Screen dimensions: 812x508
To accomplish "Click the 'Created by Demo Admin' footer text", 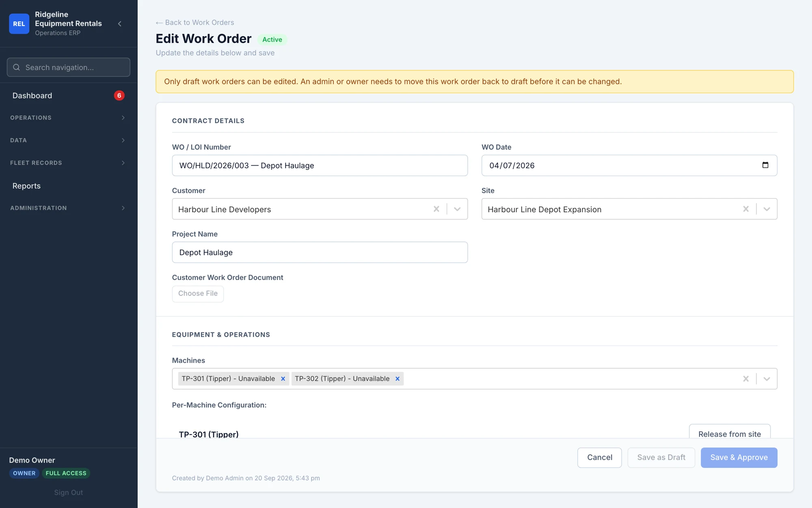I will click(x=246, y=478).
